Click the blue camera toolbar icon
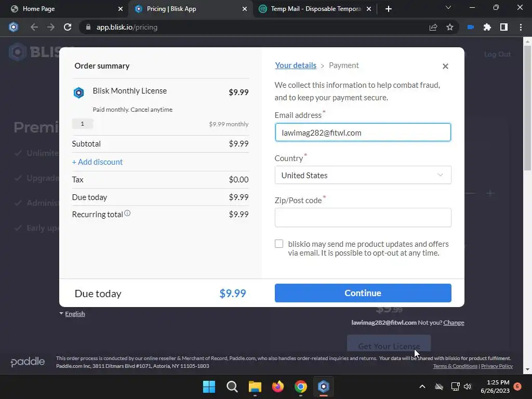 [x=471, y=27]
